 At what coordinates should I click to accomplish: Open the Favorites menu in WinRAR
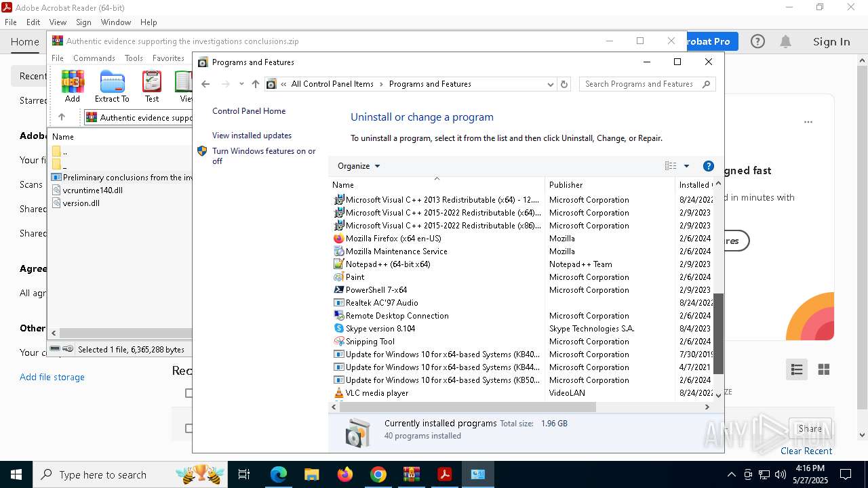pos(168,58)
